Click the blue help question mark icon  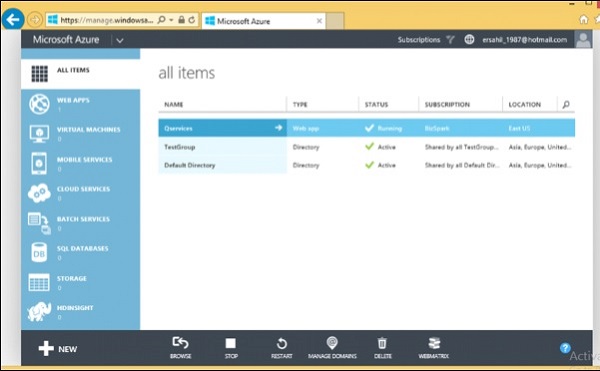(x=565, y=348)
